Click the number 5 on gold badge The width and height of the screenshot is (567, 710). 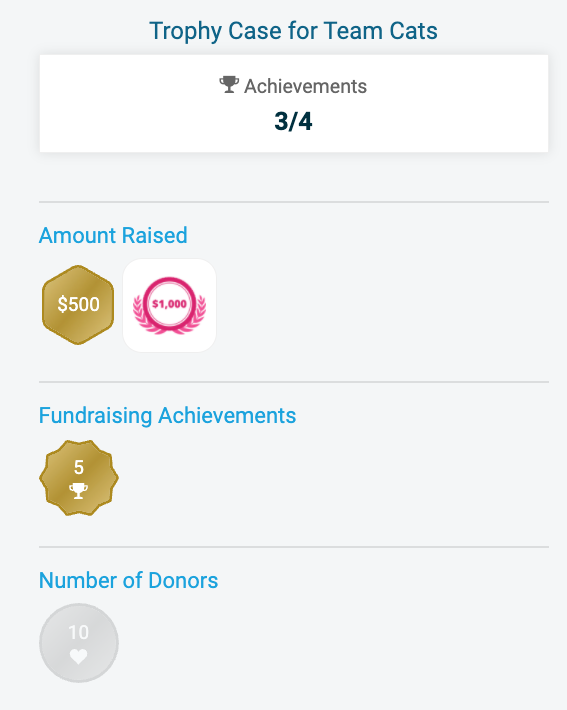[x=79, y=467]
